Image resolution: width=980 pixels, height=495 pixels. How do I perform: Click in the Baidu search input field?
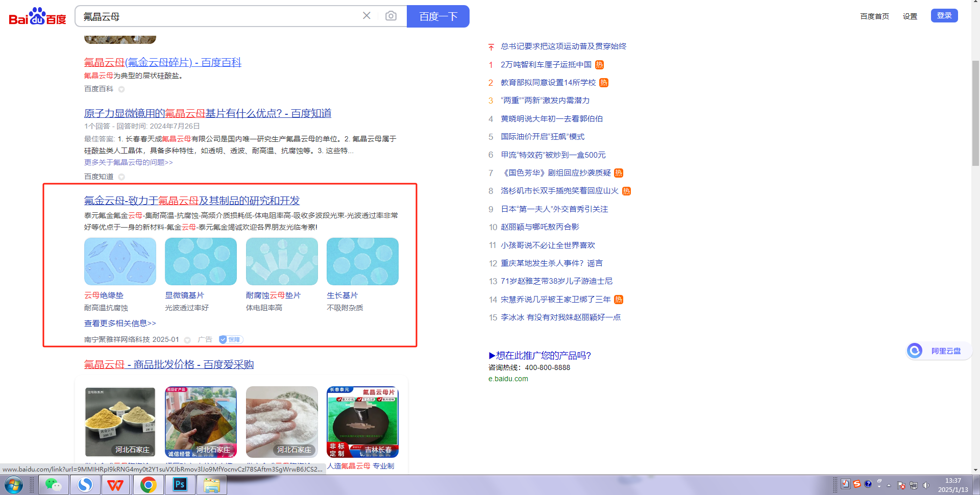pos(219,16)
